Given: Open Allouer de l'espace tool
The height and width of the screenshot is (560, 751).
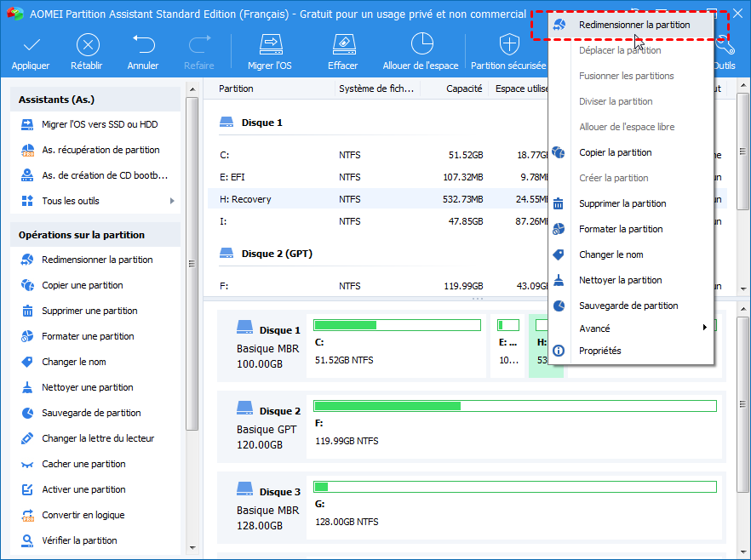Looking at the screenshot, I should click(421, 45).
